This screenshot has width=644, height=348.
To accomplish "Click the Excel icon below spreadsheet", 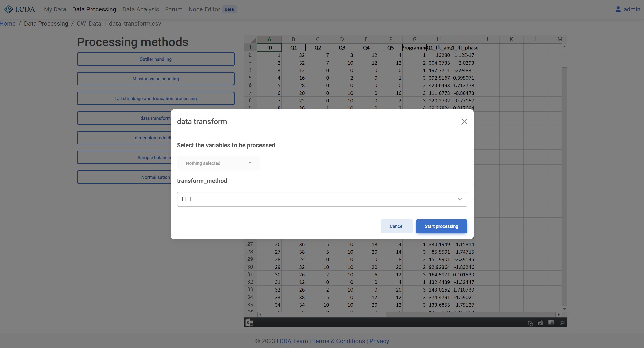I will click(x=249, y=323).
